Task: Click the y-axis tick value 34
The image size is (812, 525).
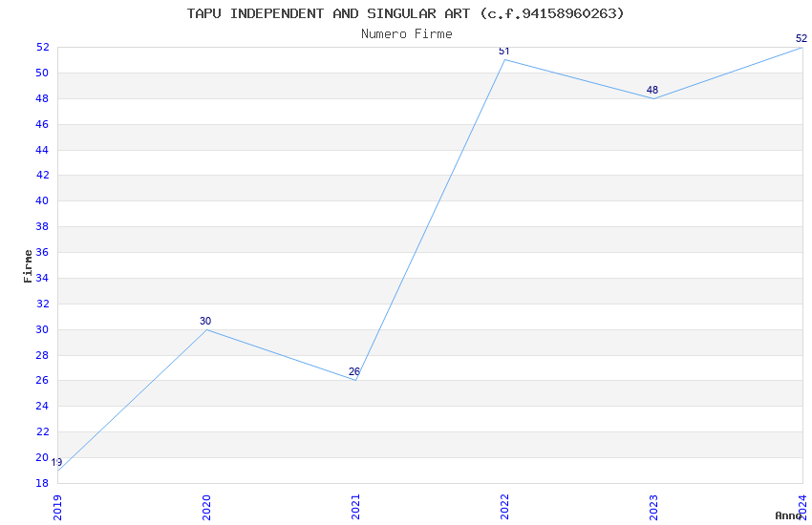Action: click(42, 278)
